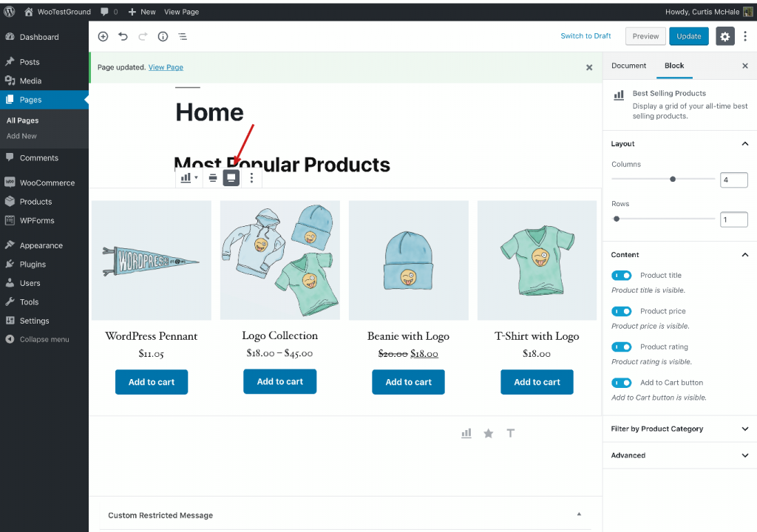Click the redo arrow icon
The height and width of the screenshot is (532, 757).
[143, 36]
